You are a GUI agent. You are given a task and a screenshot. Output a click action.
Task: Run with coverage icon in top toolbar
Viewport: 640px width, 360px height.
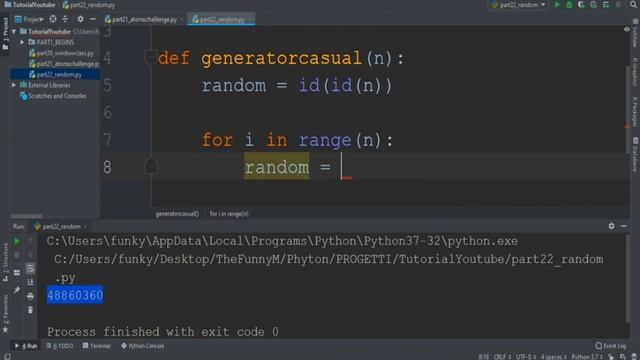tap(581, 5)
